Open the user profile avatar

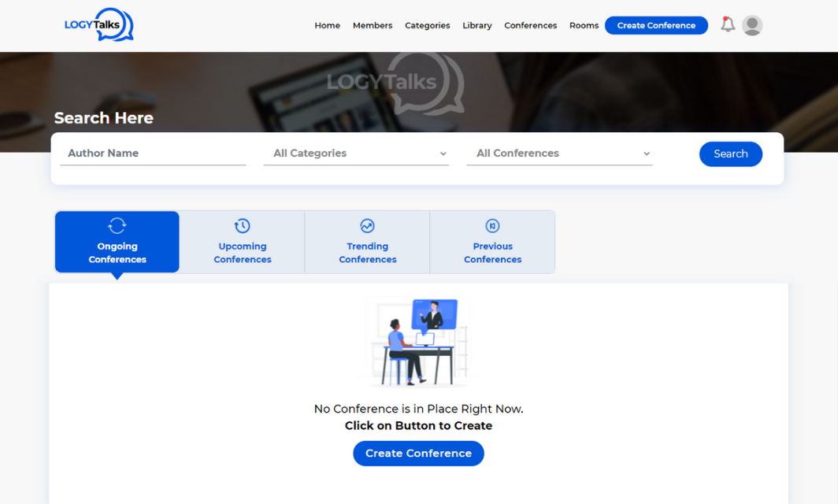tap(752, 25)
